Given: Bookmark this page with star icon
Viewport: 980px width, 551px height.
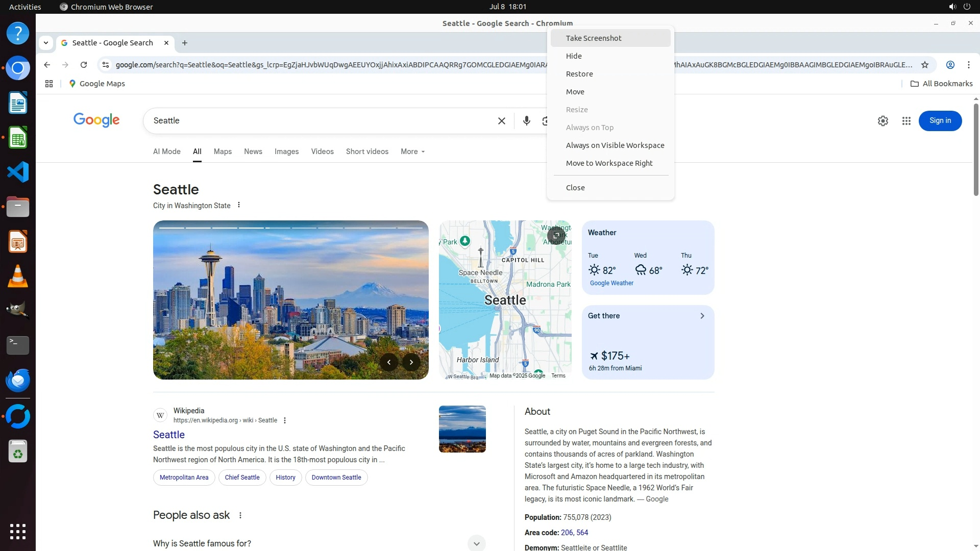Looking at the screenshot, I should tap(924, 65).
